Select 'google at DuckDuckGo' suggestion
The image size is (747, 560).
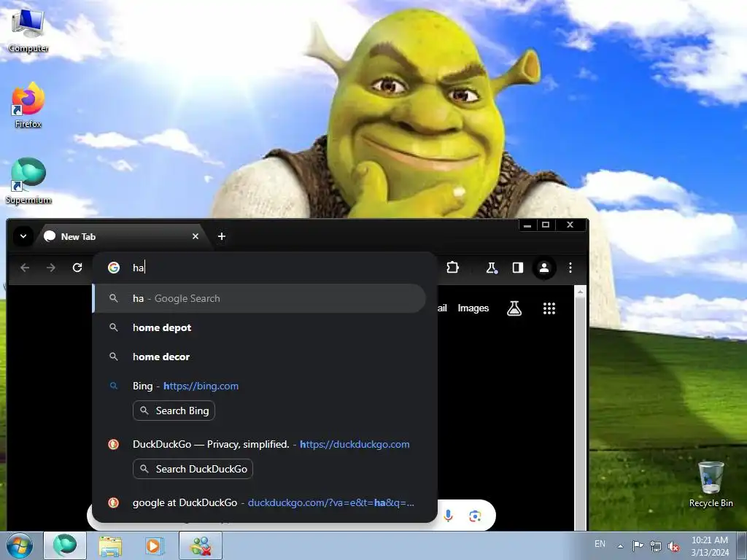[x=260, y=503]
